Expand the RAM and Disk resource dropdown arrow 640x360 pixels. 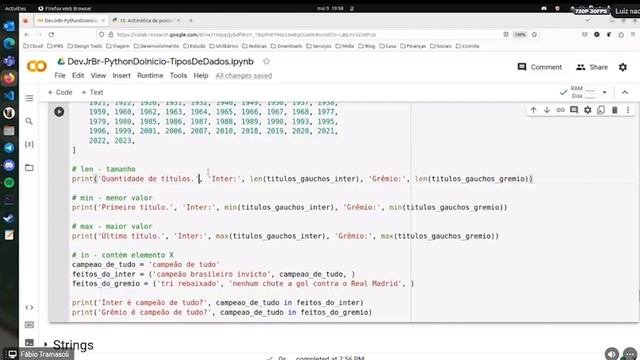604,92
